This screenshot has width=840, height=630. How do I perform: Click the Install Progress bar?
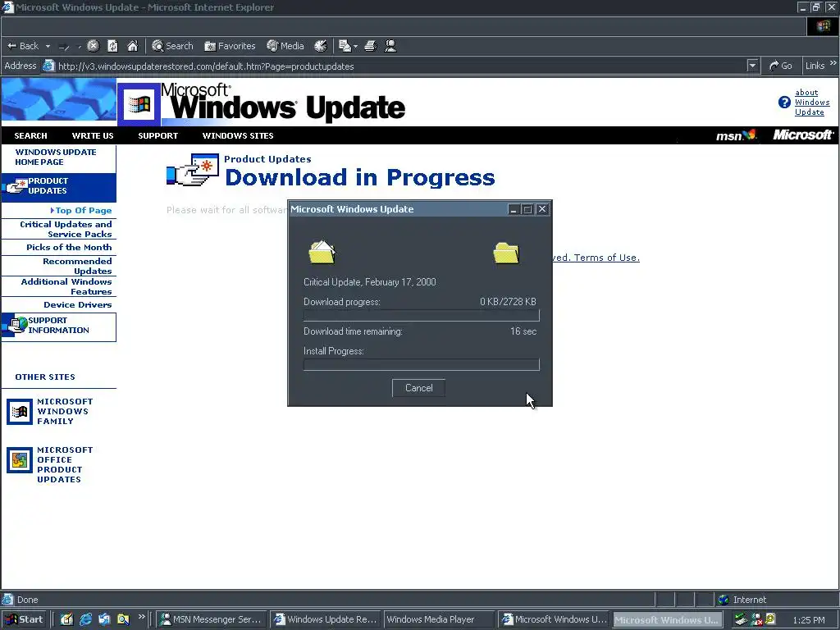point(422,365)
